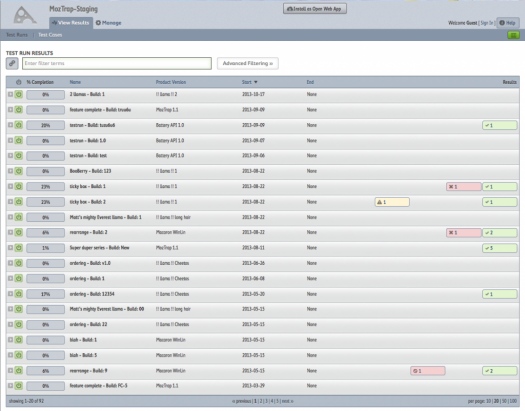The image size is (525, 411).
Task: Click the permalink chain icon beside filter
Action: pos(12,63)
